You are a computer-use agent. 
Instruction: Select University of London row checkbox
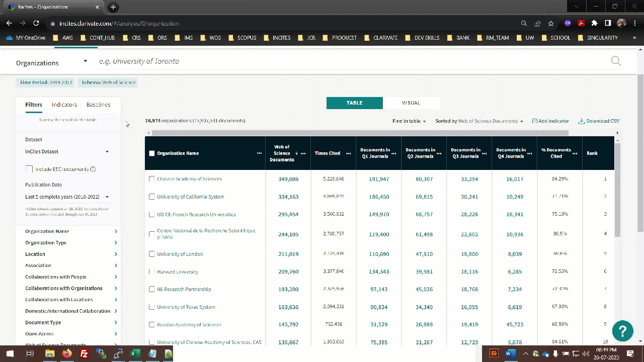[152, 254]
